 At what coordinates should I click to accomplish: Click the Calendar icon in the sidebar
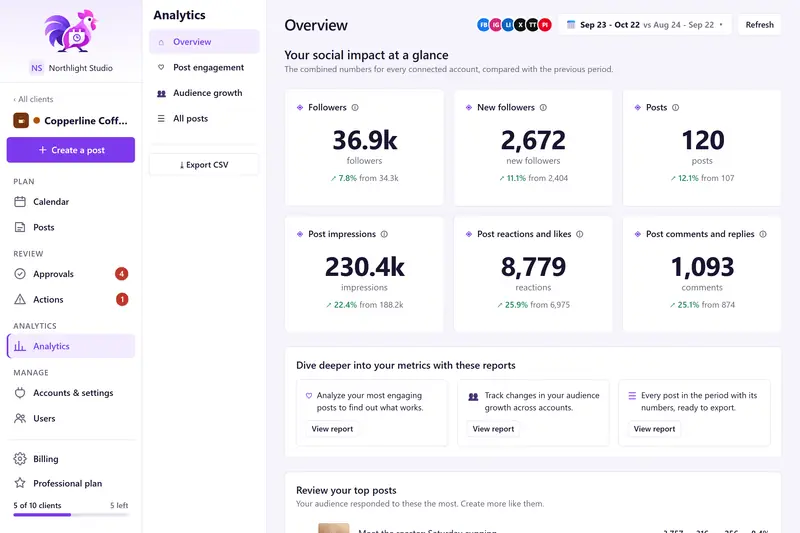click(x=20, y=202)
